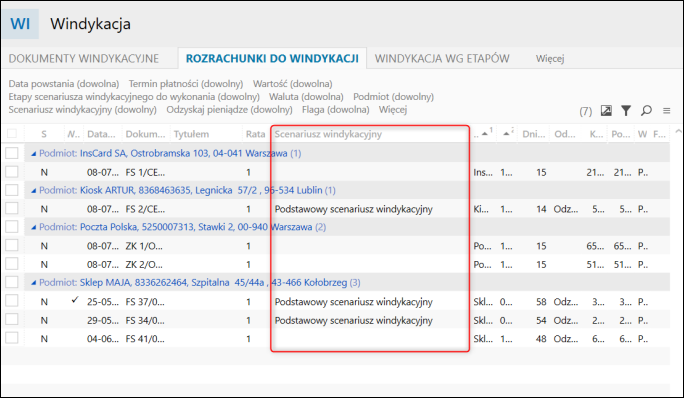The width and height of the screenshot is (684, 398).
Task: Check the FS 1/CE row checkbox
Action: (x=12, y=172)
